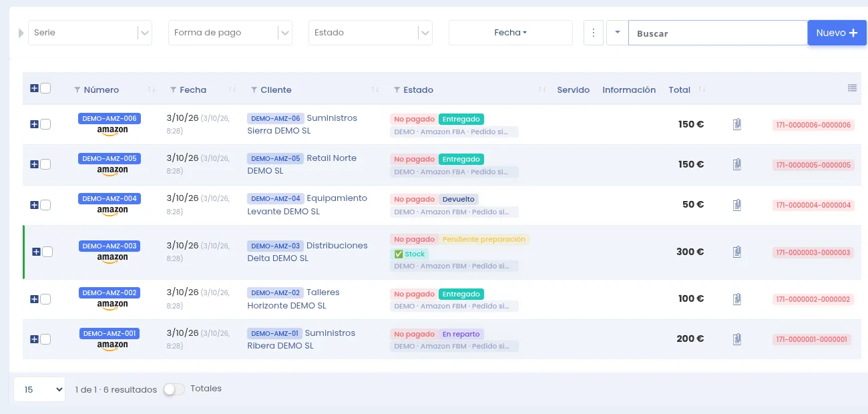This screenshot has width=868, height=414.
Task: Click the filter icon beside Estado column
Action: tap(397, 89)
